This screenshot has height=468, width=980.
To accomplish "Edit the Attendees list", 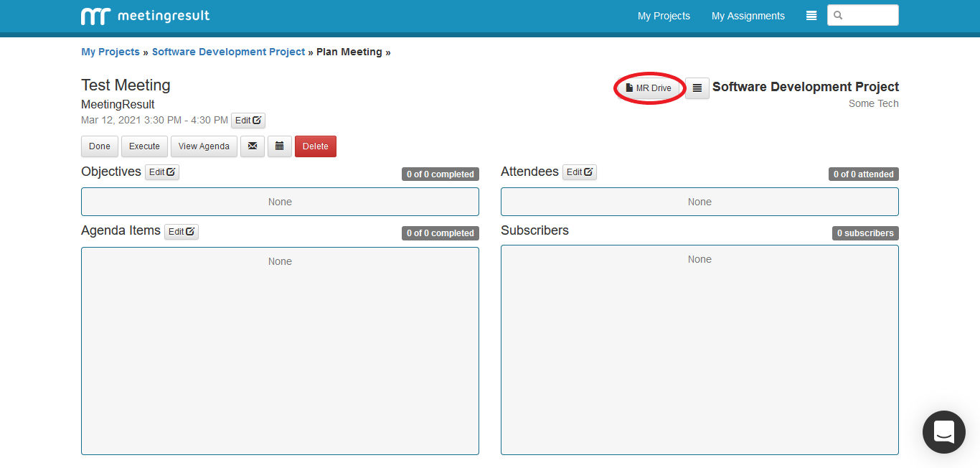I will tap(580, 172).
